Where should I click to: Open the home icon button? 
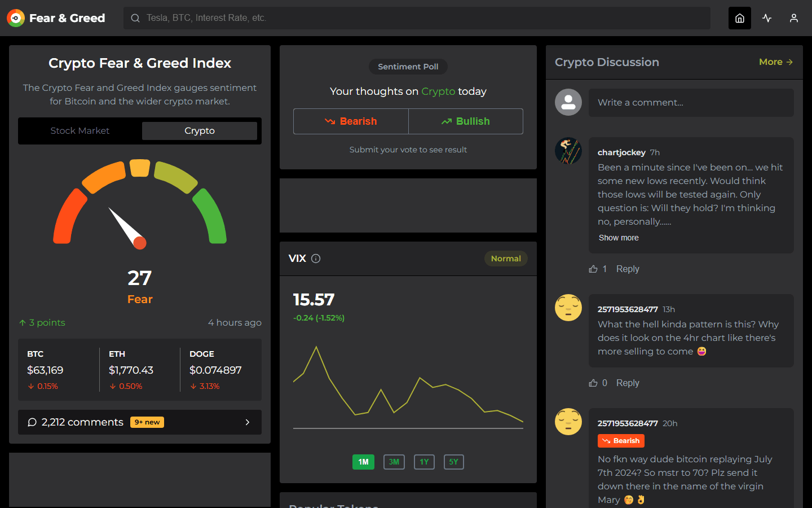tap(740, 18)
